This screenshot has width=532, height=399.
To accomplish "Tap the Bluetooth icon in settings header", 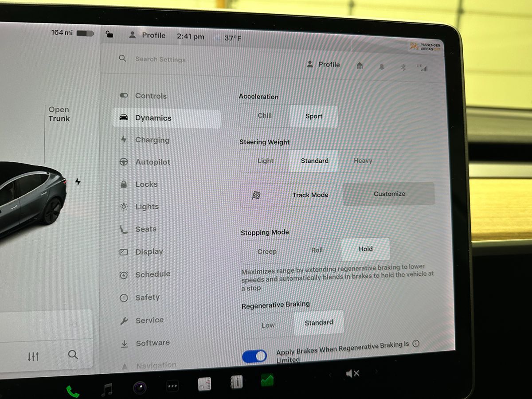I will click(403, 67).
